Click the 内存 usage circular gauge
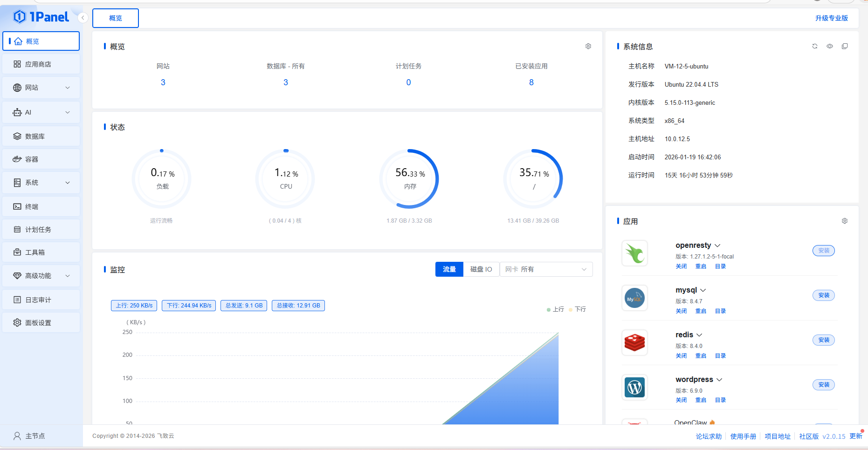 point(409,179)
